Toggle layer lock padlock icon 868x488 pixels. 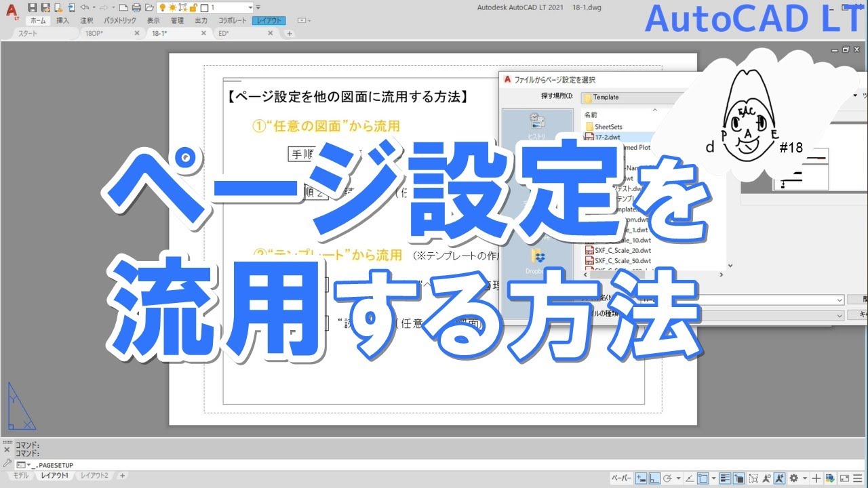(193, 8)
